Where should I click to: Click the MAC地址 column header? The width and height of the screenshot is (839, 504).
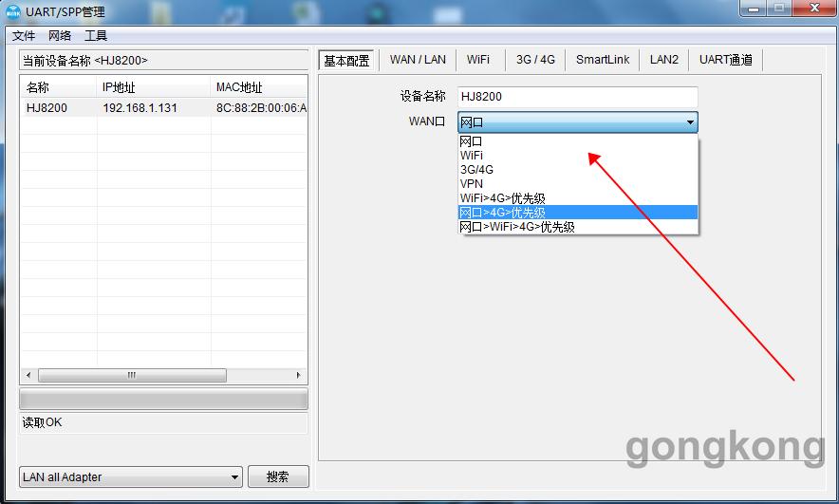(259, 87)
